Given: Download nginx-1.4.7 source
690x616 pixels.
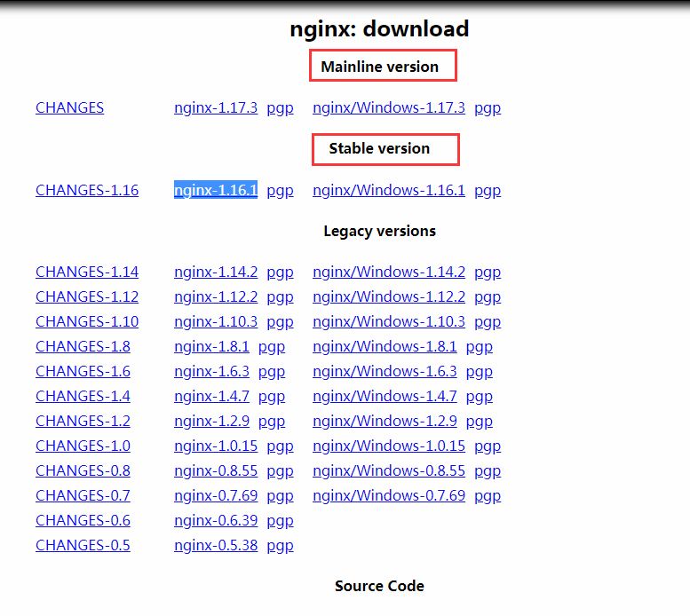Looking at the screenshot, I should (211, 396).
